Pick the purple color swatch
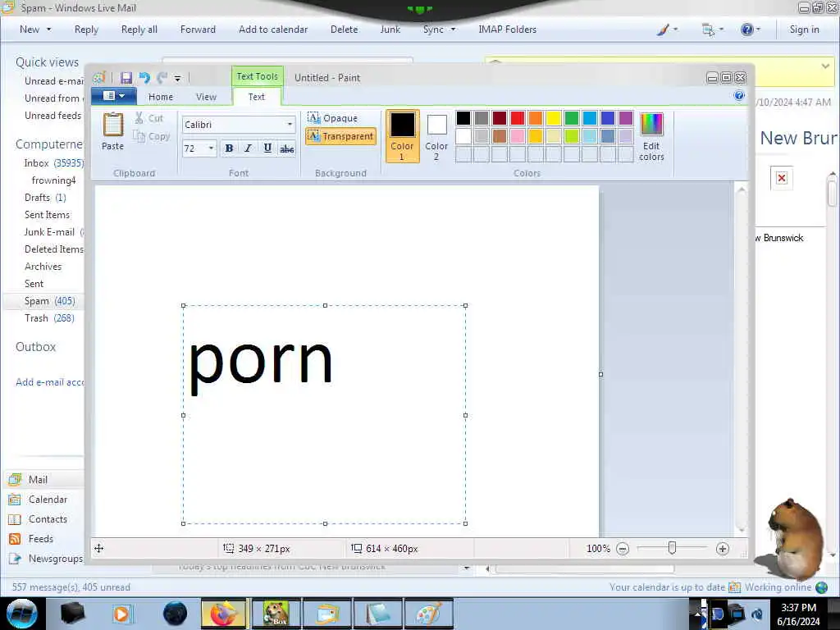The height and width of the screenshot is (630, 840). [626, 118]
